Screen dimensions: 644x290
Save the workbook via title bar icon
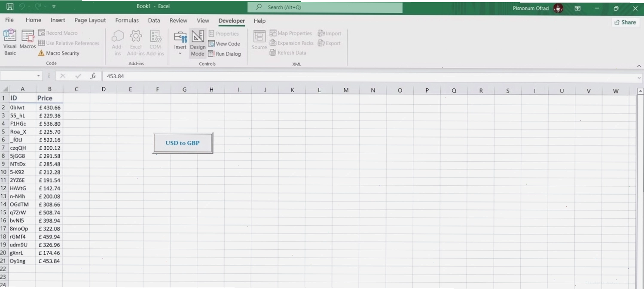coord(10,7)
